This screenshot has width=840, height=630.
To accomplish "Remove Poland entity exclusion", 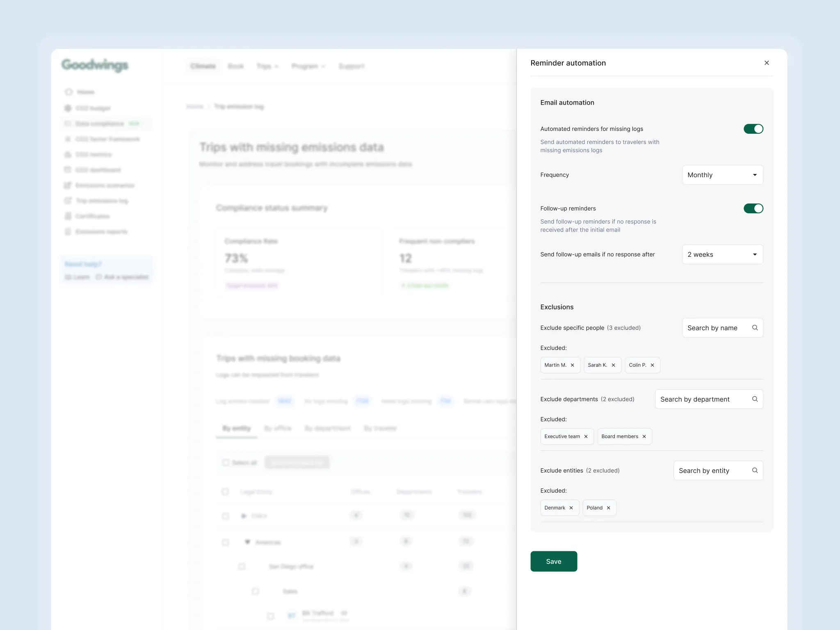I will (608, 508).
